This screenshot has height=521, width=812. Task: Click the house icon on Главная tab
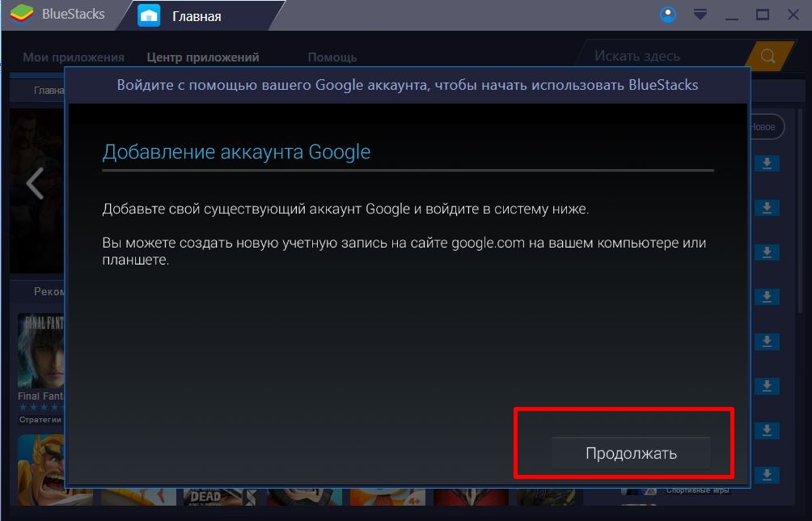point(149,15)
